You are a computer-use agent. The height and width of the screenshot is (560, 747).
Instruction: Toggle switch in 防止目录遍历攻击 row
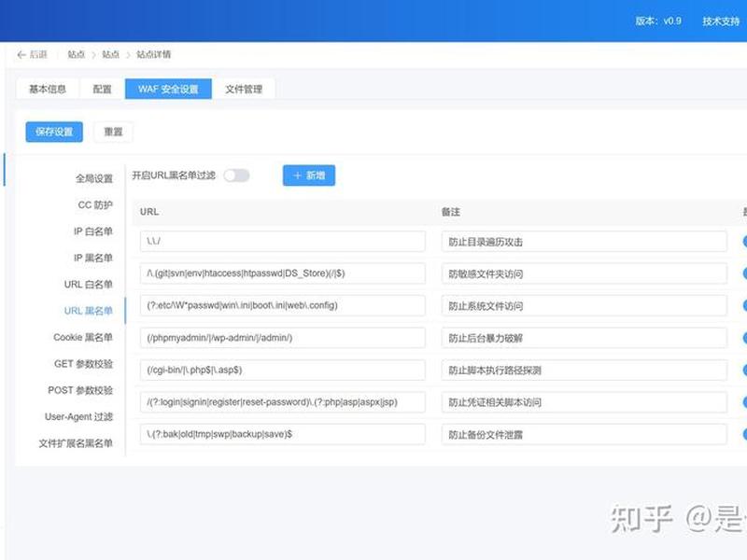(x=744, y=242)
